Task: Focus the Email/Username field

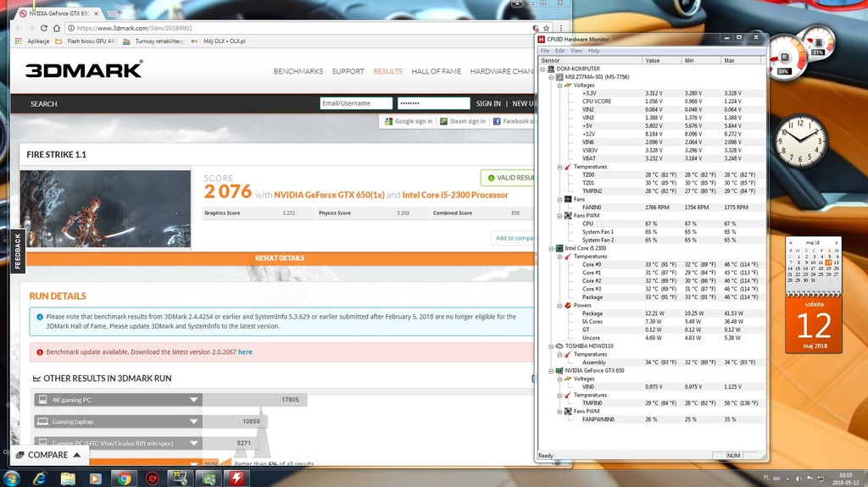Action: click(x=356, y=103)
